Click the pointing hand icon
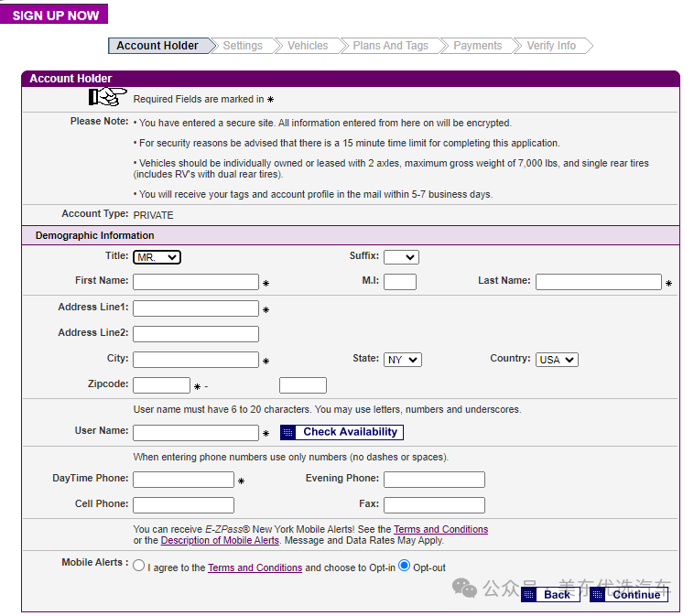Image resolution: width=694 pixels, height=616 pixels. 107,96
